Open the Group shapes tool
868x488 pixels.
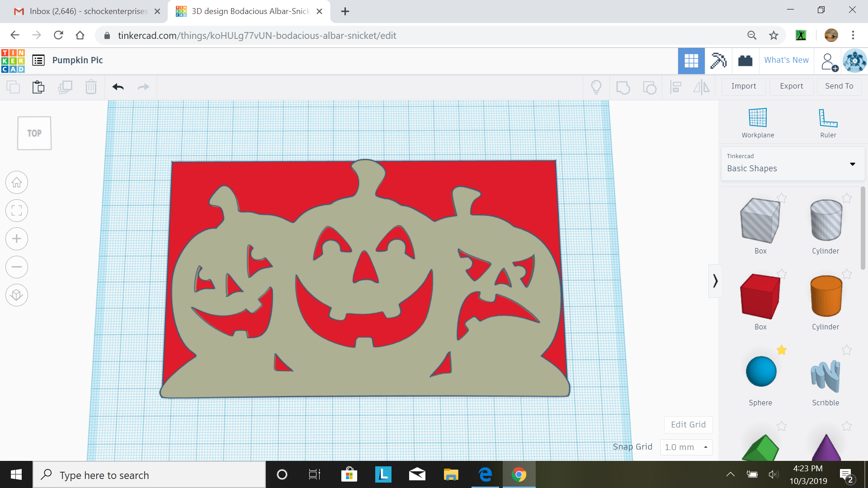(623, 87)
